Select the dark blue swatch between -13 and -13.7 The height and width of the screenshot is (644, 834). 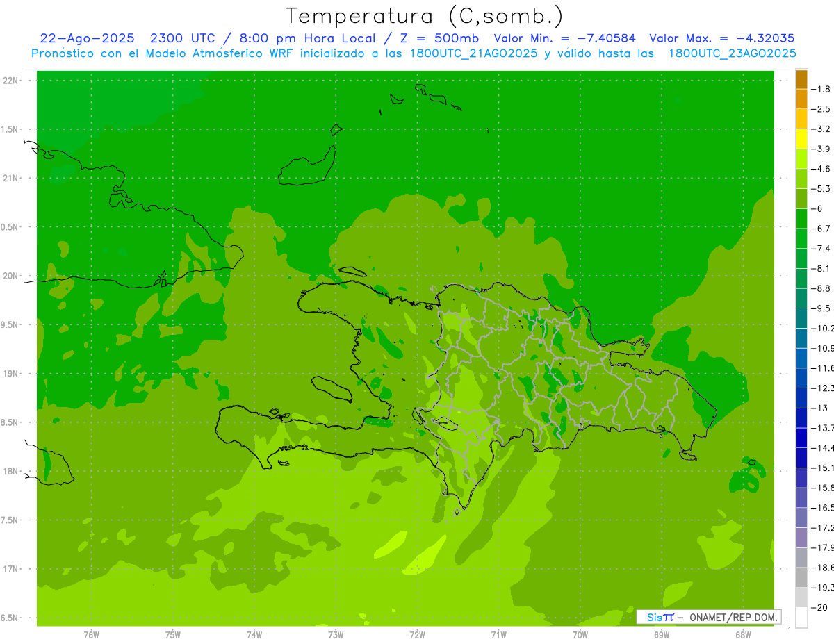tap(801, 418)
